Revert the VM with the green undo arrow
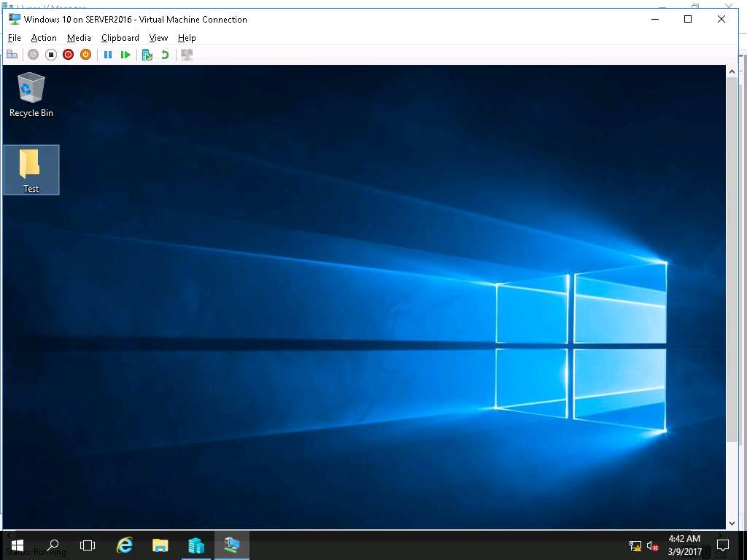Screen dimensions: 747x560 pos(165,55)
